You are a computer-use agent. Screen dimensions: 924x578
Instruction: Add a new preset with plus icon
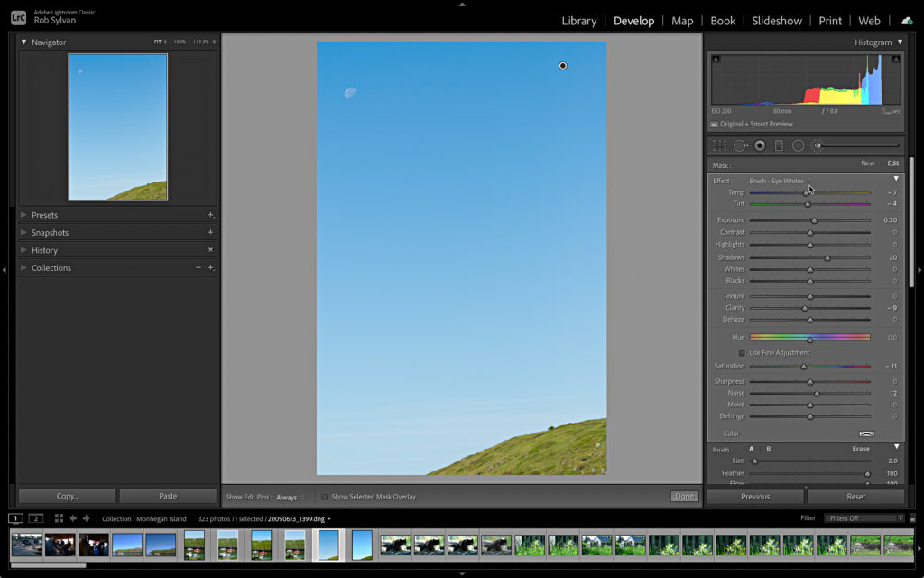210,215
